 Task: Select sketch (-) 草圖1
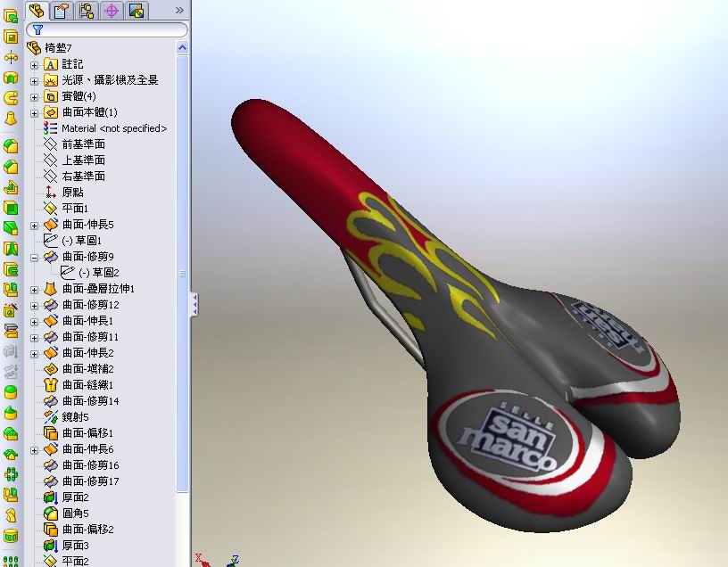pyautogui.click(x=72, y=241)
